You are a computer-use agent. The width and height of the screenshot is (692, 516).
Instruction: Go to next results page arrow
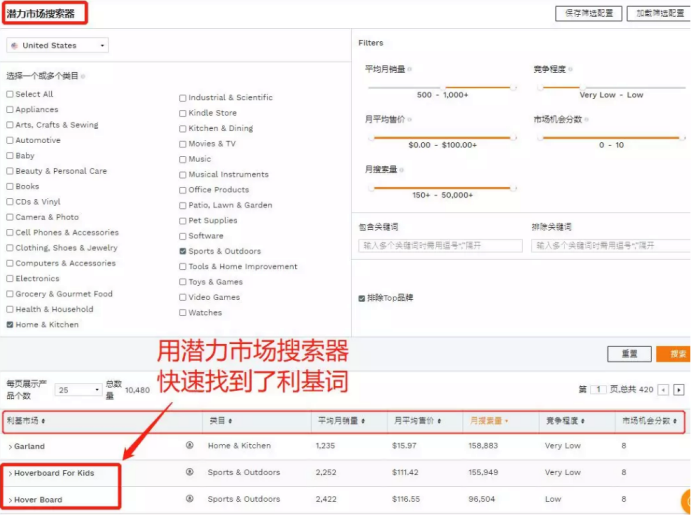[x=679, y=389]
